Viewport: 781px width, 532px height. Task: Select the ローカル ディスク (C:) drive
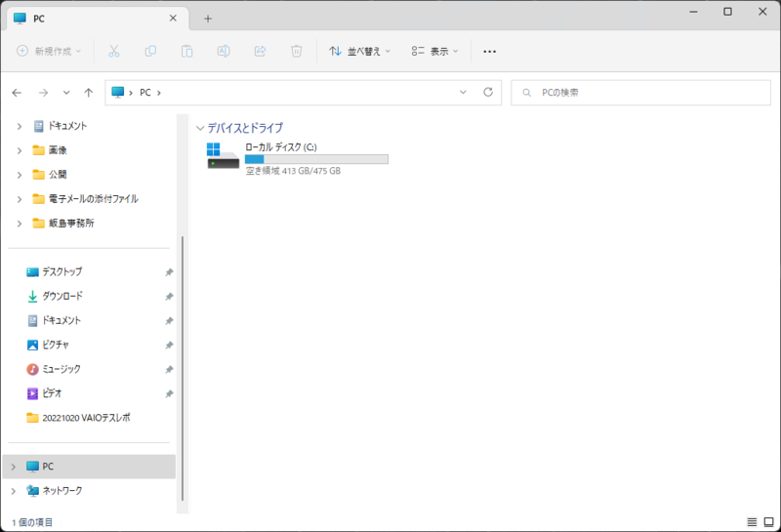click(298, 158)
